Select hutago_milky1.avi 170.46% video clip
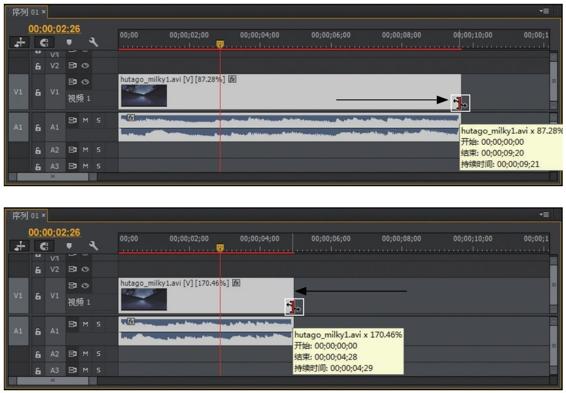 tap(206, 295)
